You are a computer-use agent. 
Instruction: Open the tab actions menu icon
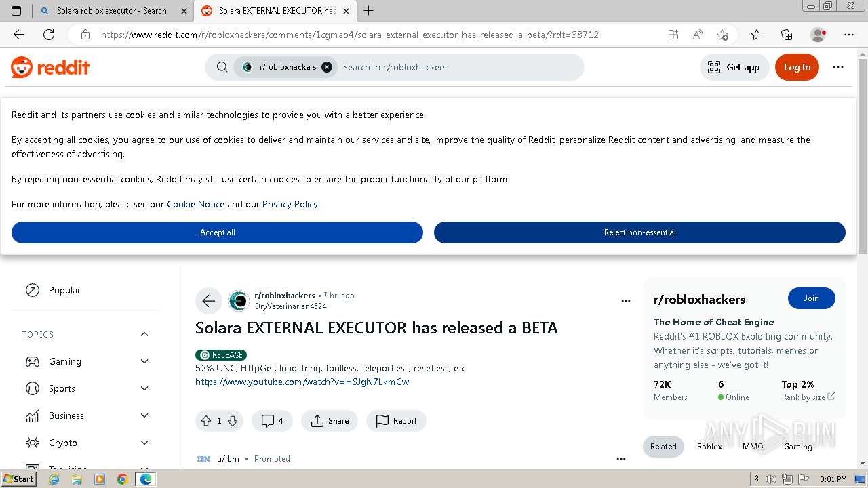[x=16, y=11]
